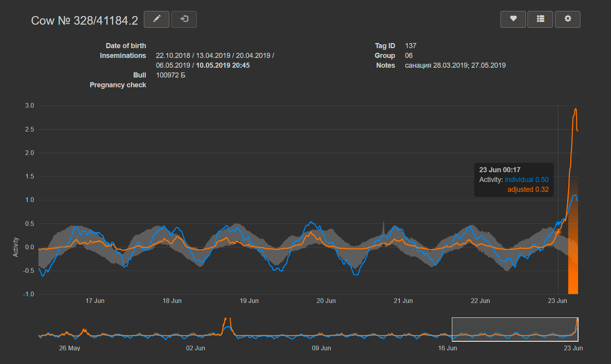Click the insemination date 22.10.2018
This screenshot has height=364, width=611.
click(173, 56)
